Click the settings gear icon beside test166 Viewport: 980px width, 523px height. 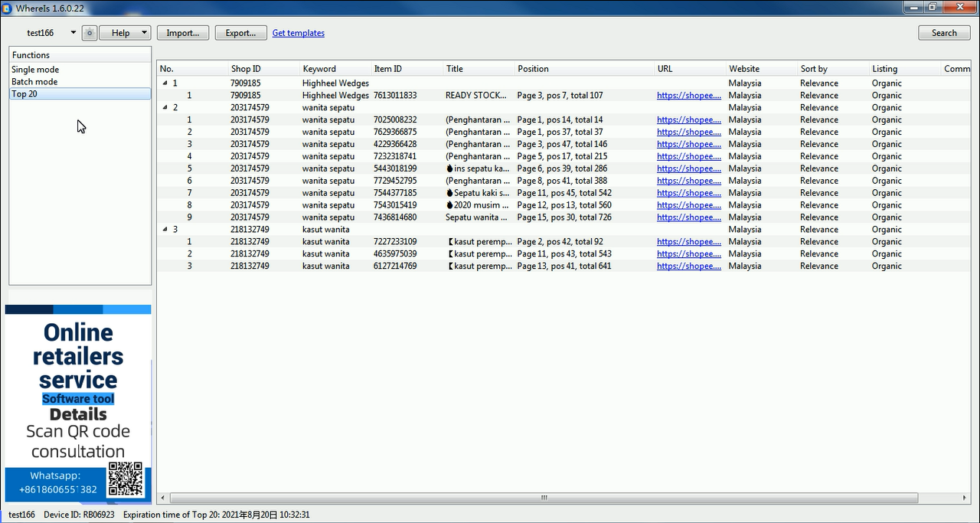point(90,33)
